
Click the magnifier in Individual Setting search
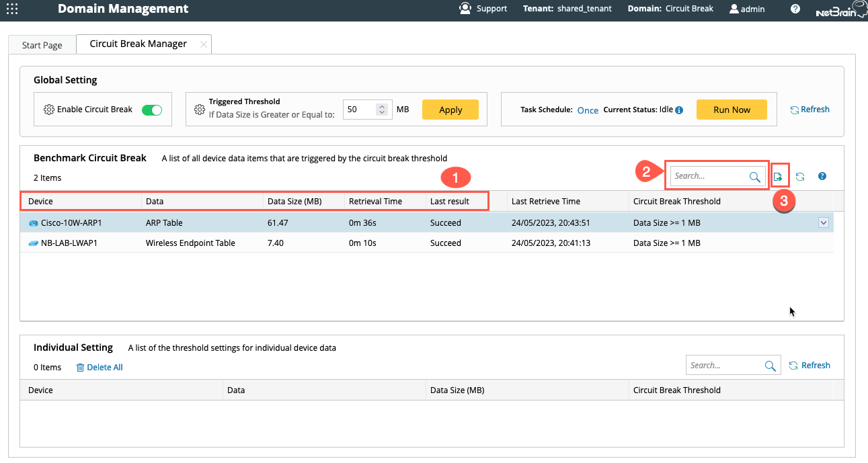771,366
